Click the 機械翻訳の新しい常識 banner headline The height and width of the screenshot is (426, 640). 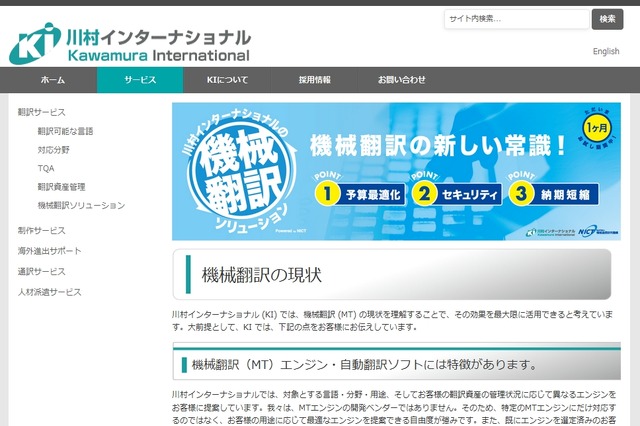[438, 145]
